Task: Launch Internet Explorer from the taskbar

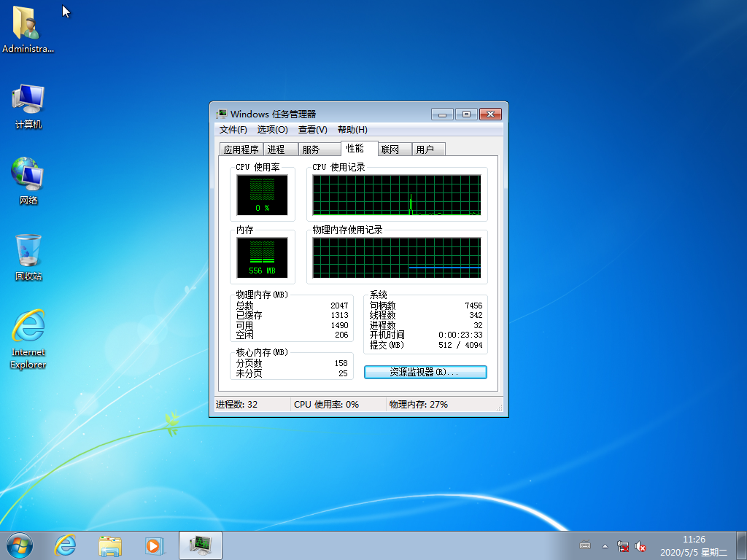Action: pos(65,545)
